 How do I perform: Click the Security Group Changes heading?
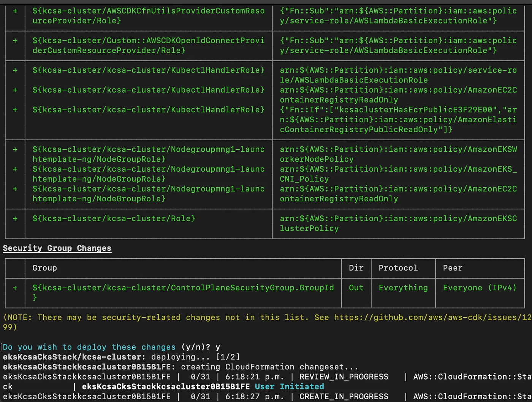(x=57, y=248)
